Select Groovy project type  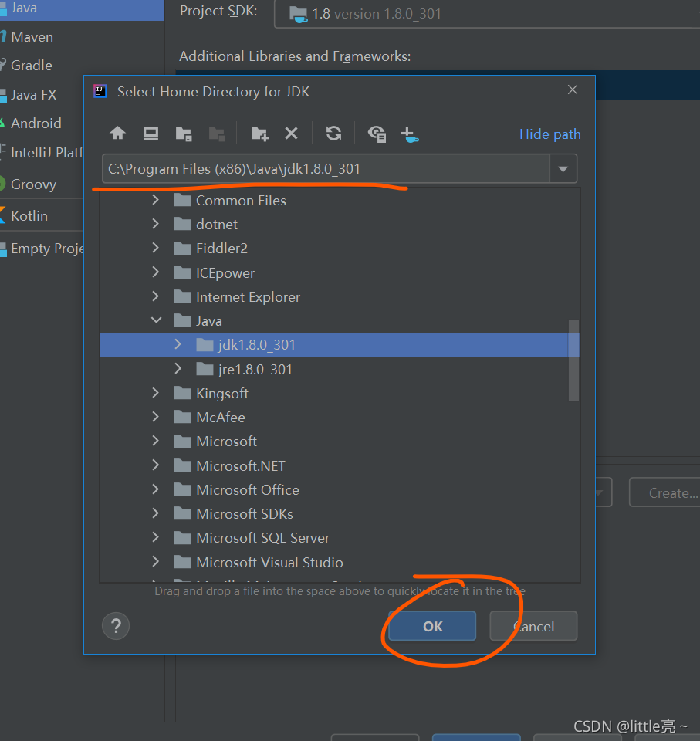(41, 184)
